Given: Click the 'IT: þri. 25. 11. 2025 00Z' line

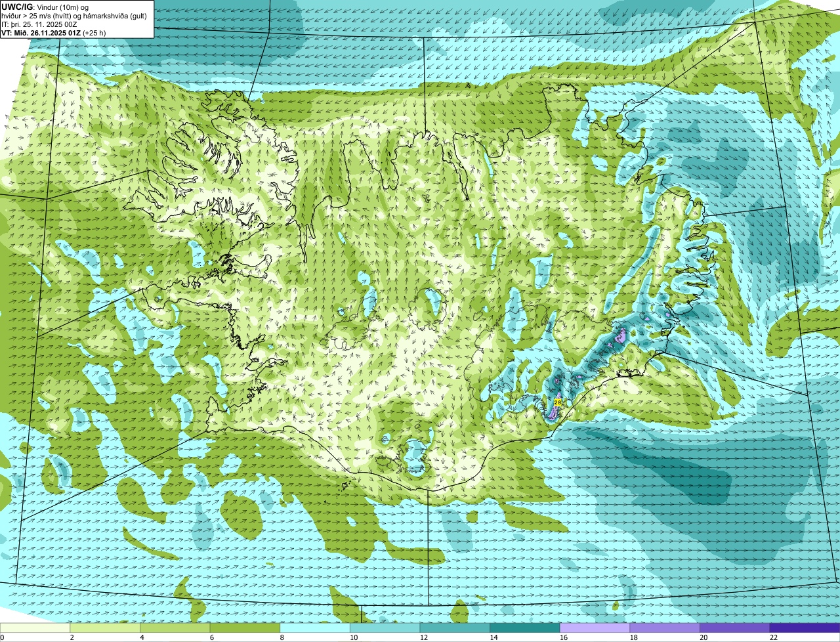Looking at the screenshot, I should pyautogui.click(x=39, y=24).
